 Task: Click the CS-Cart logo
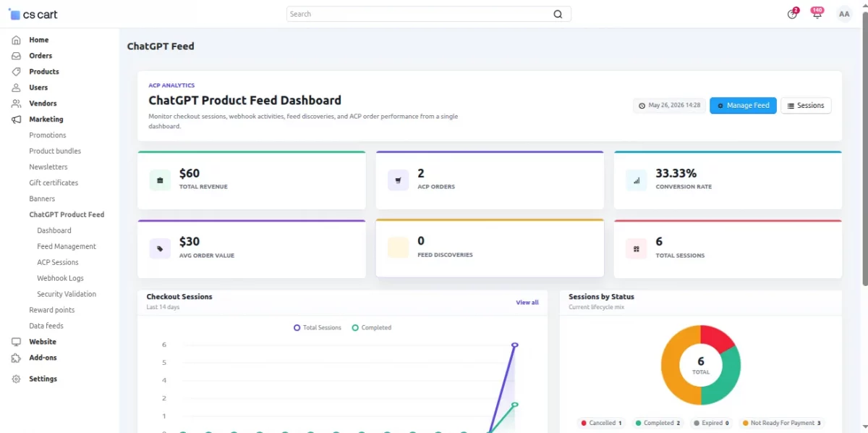click(33, 14)
